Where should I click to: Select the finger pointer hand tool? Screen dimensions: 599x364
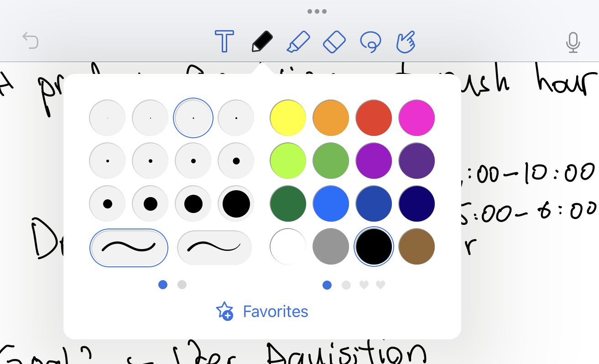point(406,42)
